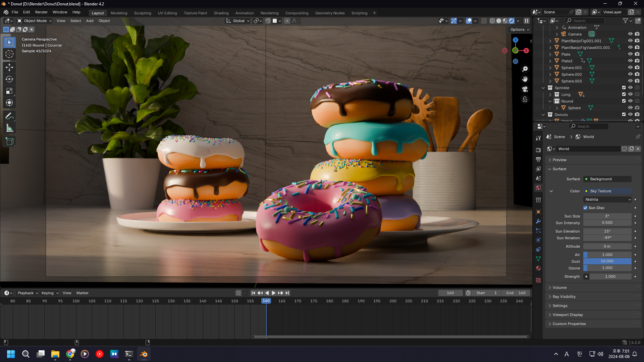
Task: Open the viewport Options dropdown
Action: coord(520,29)
